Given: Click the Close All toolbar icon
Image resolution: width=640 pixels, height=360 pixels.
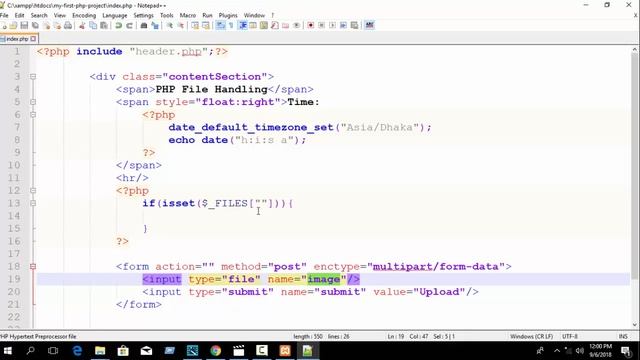Looking at the screenshot, I should point(57,25).
